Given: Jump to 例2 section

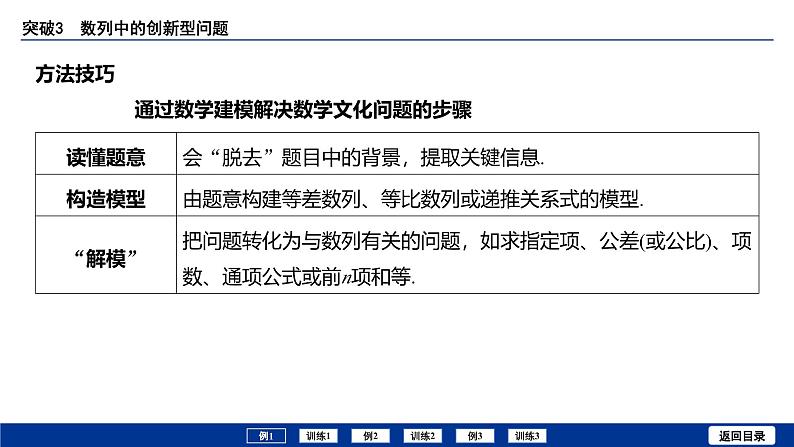Looking at the screenshot, I should point(371,436).
